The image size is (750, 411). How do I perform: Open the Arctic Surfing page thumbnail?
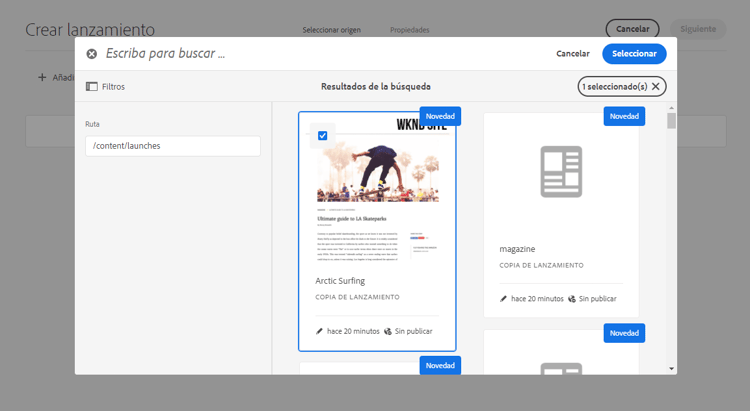377,191
